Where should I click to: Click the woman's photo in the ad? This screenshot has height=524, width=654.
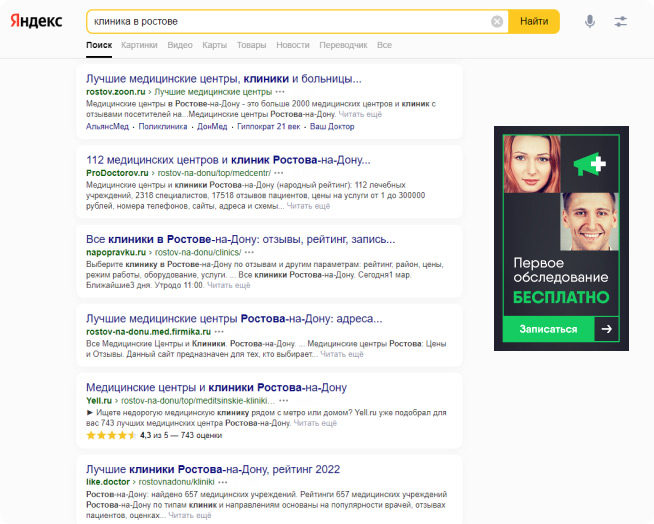click(532, 164)
